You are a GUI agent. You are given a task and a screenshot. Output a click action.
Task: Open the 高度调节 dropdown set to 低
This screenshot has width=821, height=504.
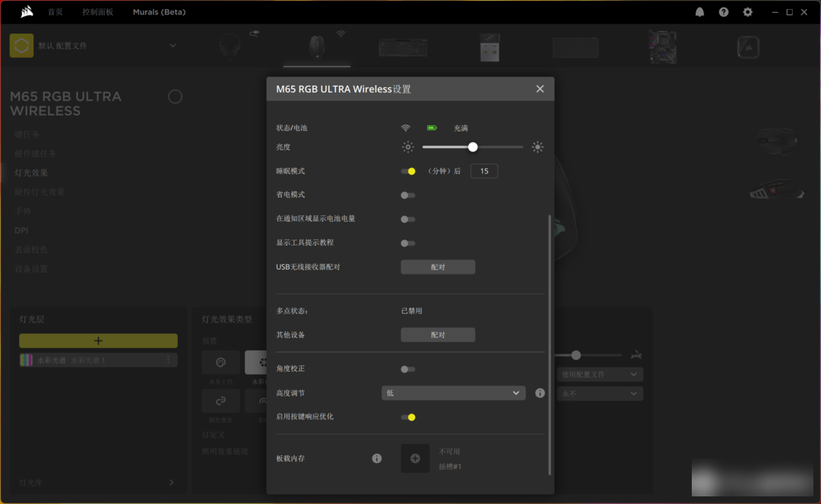pos(453,393)
